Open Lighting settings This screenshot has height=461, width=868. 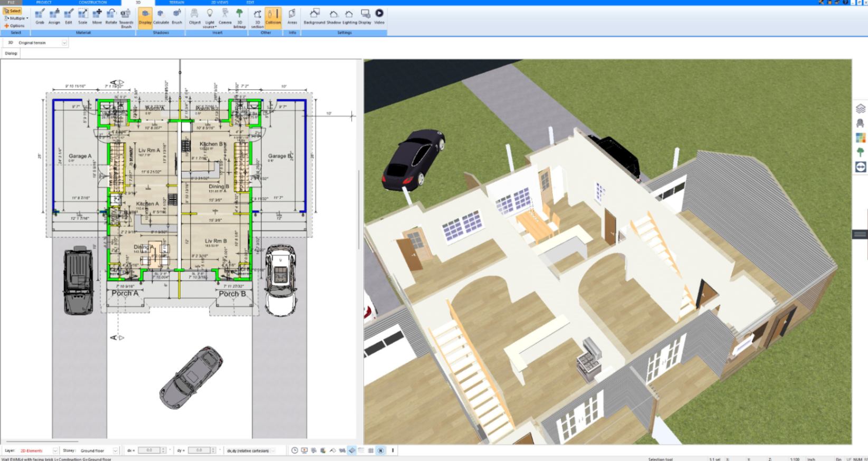pyautogui.click(x=349, y=17)
